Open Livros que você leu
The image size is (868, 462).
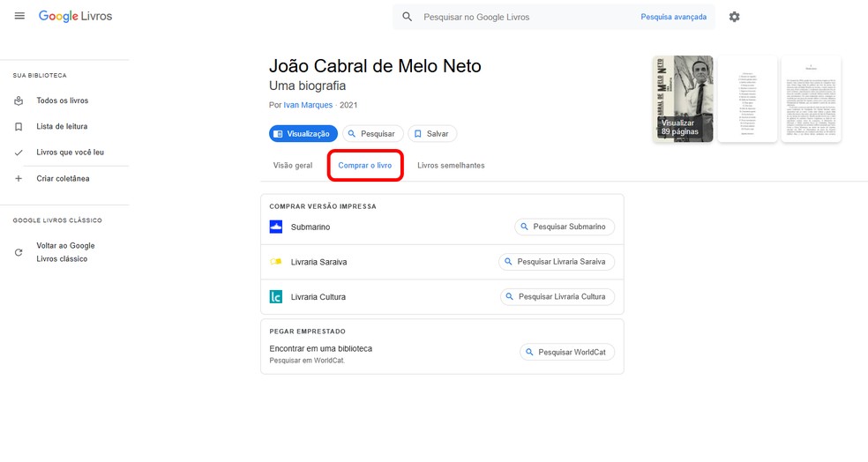coord(71,153)
